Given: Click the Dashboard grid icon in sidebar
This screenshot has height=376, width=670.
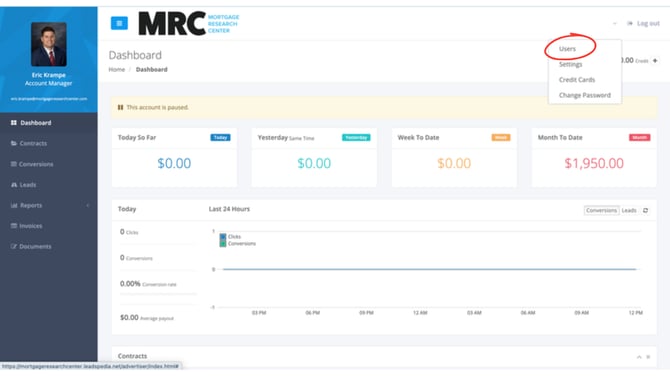Looking at the screenshot, I should click(14, 123).
